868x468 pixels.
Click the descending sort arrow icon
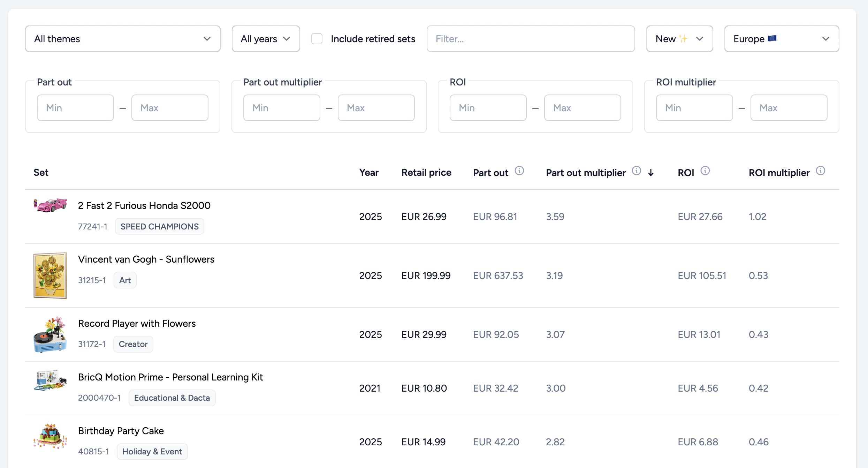click(651, 173)
